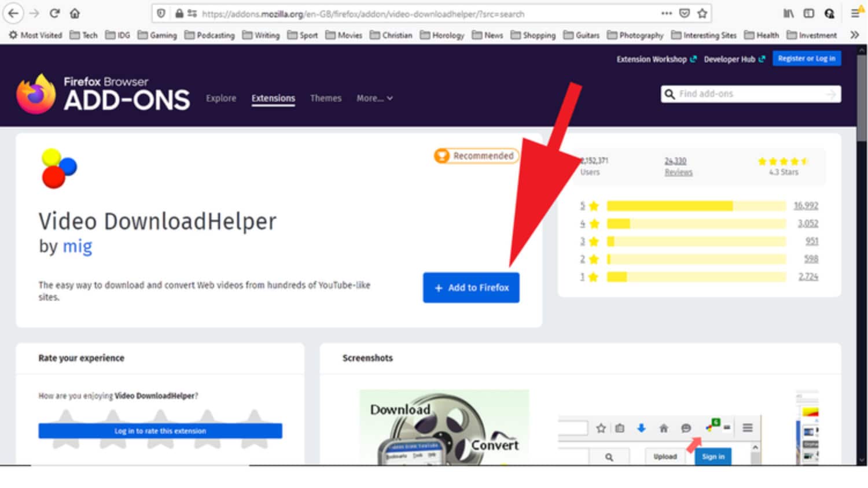The image size is (868, 488).
Task: Click the padlock site security icon
Action: 179,13
